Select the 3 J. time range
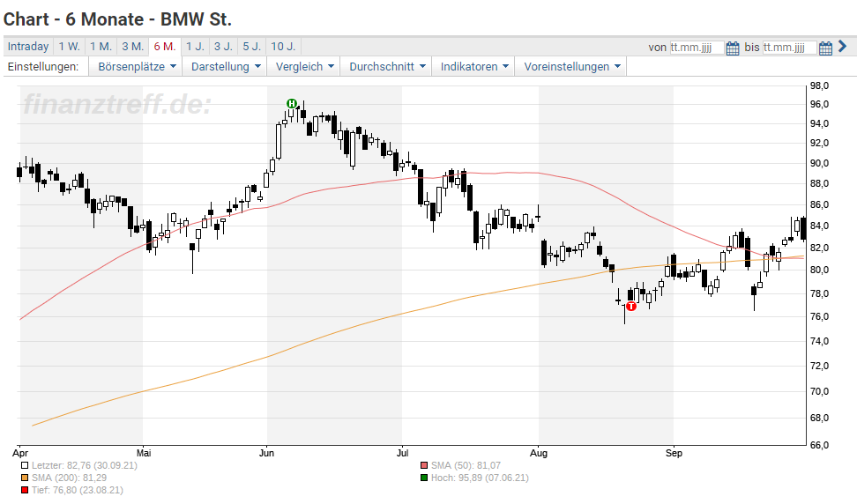Viewport: 857px width, 504px height. [224, 47]
